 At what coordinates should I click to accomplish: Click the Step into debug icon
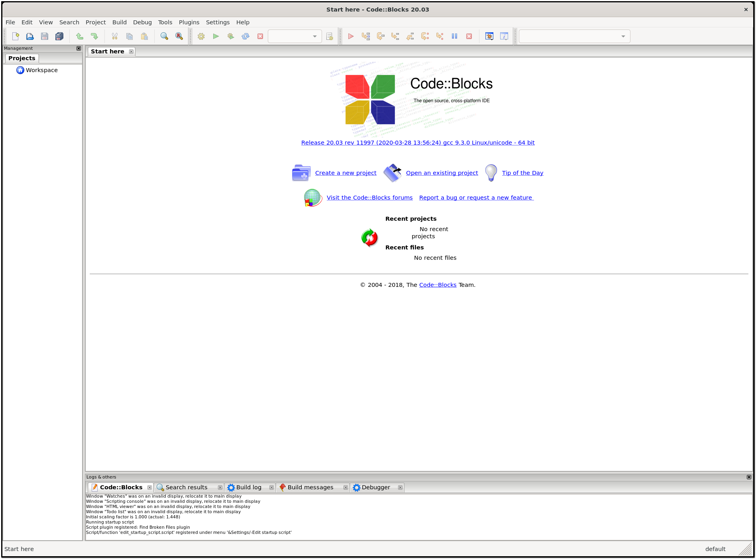(x=395, y=36)
